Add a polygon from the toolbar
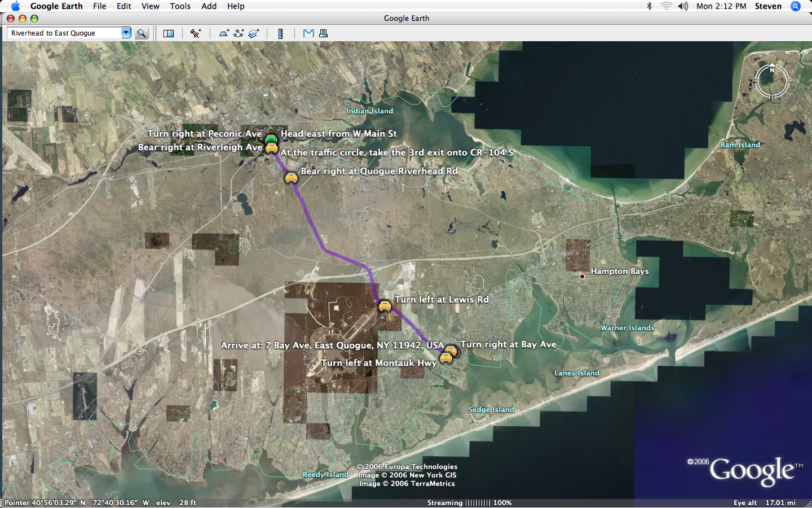 (x=224, y=33)
